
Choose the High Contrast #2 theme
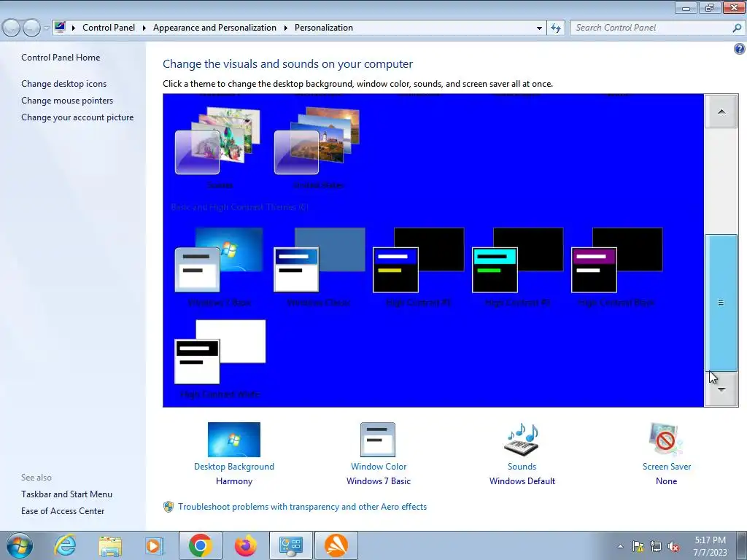(x=518, y=260)
